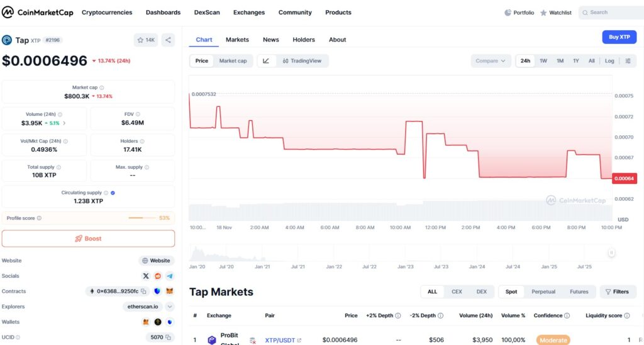Switch to the Markets tab
Screen dimensions: 644x345
click(237, 40)
